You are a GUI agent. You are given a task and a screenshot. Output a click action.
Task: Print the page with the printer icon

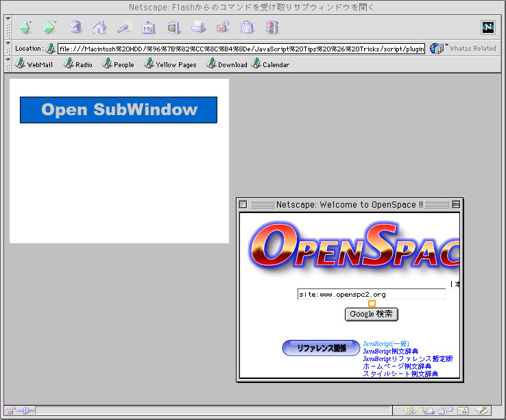[198, 27]
